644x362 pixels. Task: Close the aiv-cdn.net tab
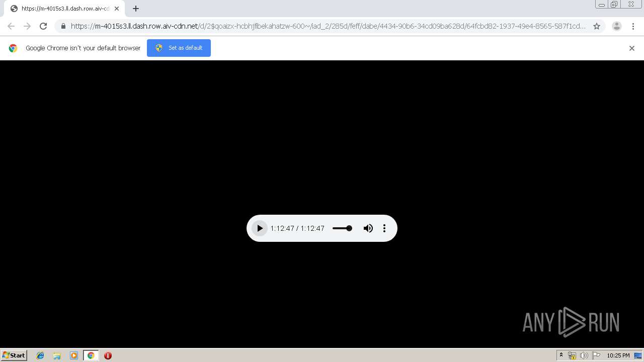(x=117, y=9)
